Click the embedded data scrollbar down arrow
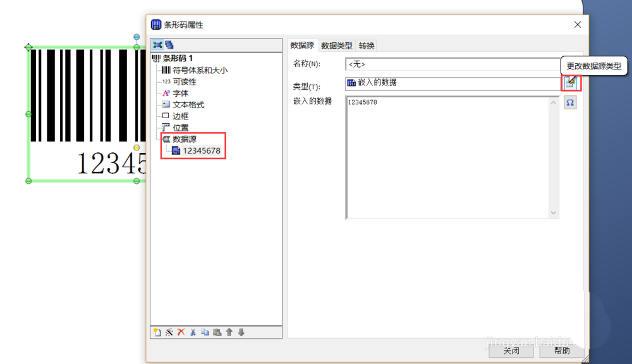 [x=554, y=213]
